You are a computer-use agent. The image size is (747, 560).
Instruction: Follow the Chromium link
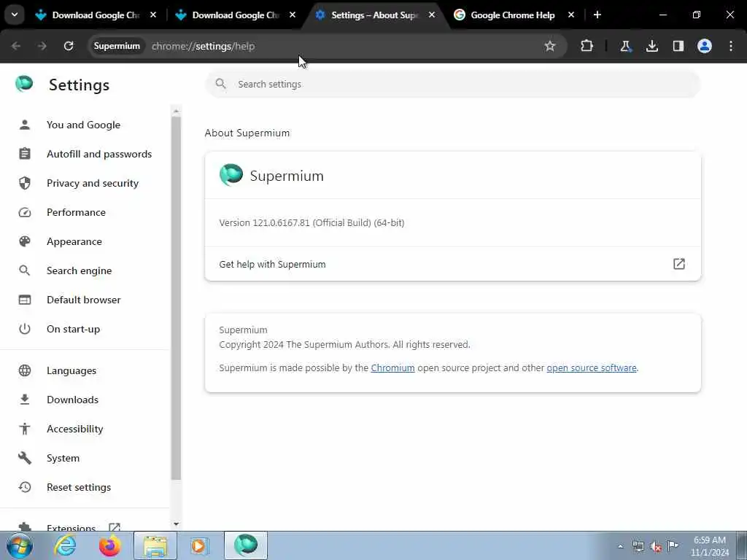[392, 367]
